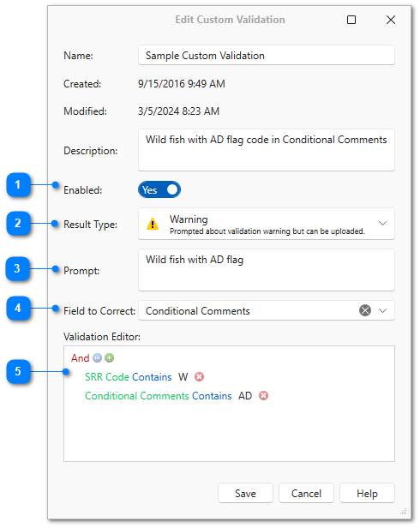
Task: Edit the Prompt text box
Action: pyautogui.click(x=267, y=270)
